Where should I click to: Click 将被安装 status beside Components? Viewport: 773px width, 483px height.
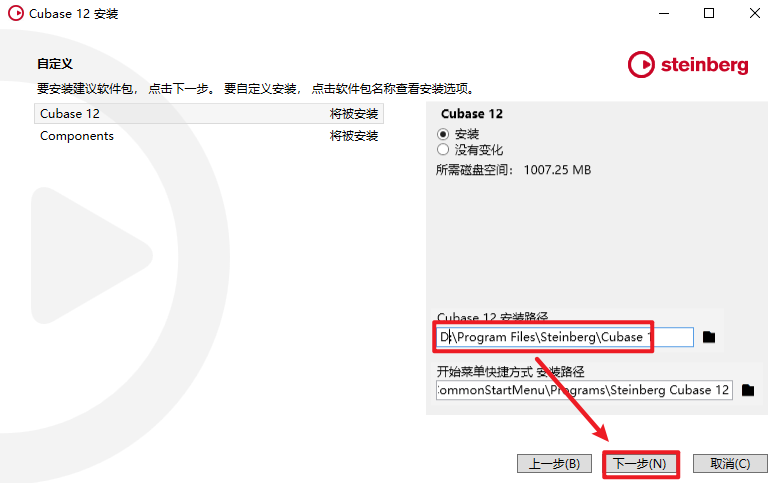pyautogui.click(x=354, y=136)
